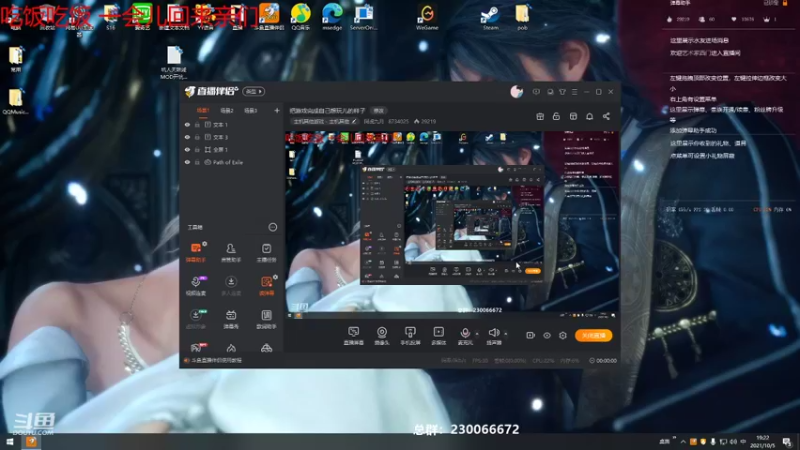
Task: Share the stream via share icon
Action: tap(606, 116)
